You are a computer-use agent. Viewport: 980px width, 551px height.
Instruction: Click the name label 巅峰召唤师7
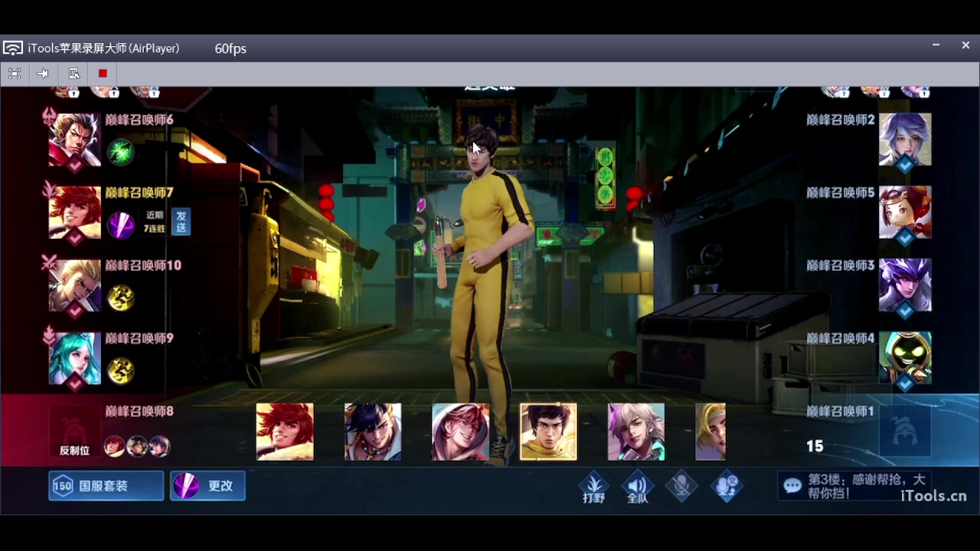[x=139, y=193]
